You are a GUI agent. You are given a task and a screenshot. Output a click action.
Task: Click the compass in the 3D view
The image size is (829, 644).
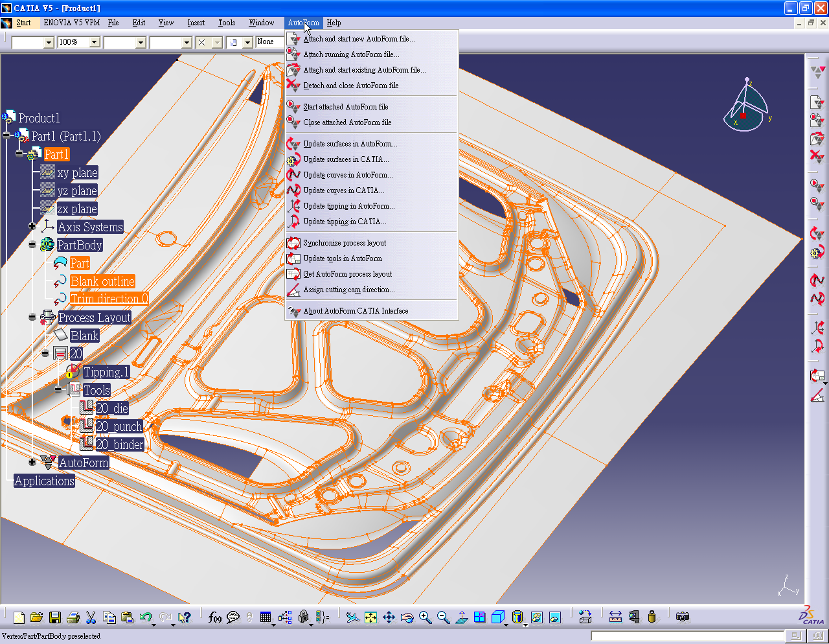click(745, 104)
